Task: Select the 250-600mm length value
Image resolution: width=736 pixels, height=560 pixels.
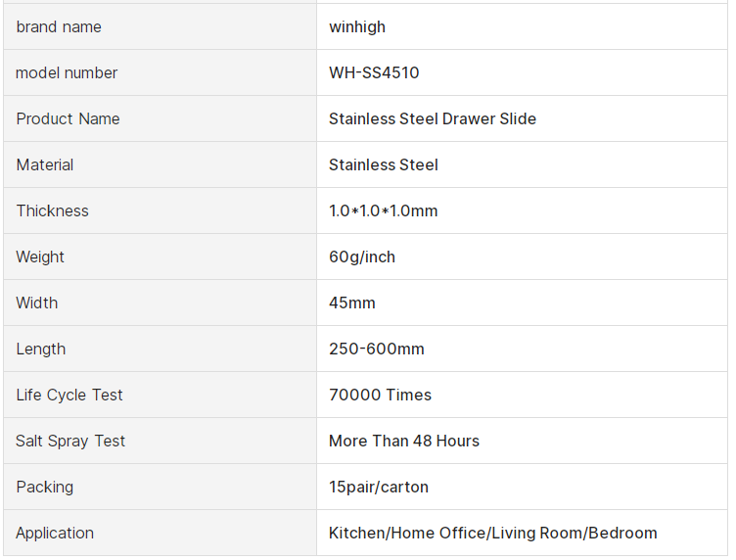Action: pos(377,349)
